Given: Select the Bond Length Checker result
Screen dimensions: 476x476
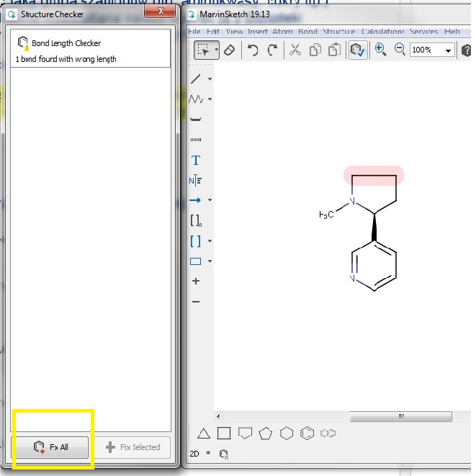Looking at the screenshot, I should click(x=91, y=50).
